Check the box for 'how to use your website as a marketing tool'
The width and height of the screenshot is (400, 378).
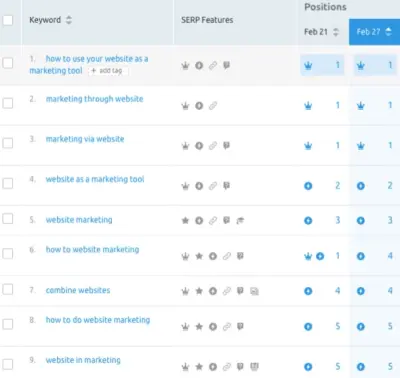tap(8, 63)
